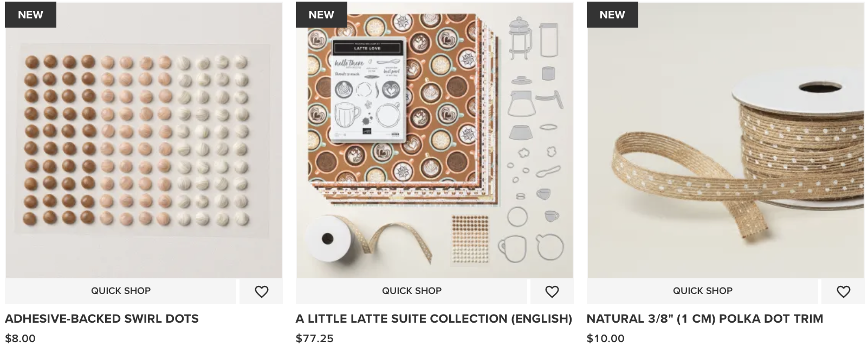
Task: Click the $10.00 price
Action: [605, 339]
